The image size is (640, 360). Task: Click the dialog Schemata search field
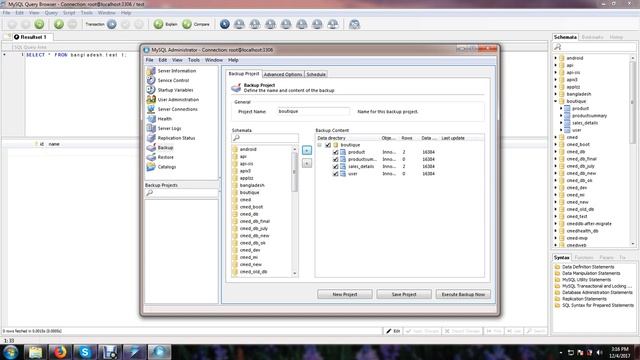(265, 138)
